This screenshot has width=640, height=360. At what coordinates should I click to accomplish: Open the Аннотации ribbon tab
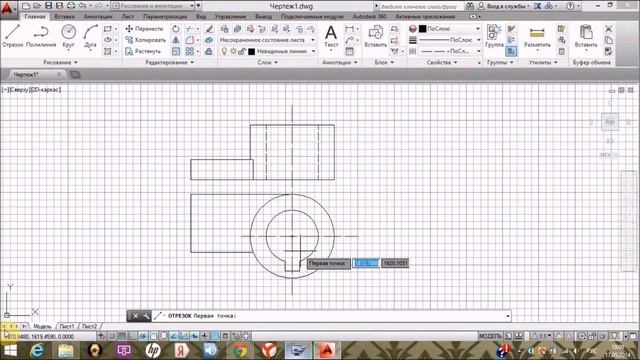click(98, 16)
